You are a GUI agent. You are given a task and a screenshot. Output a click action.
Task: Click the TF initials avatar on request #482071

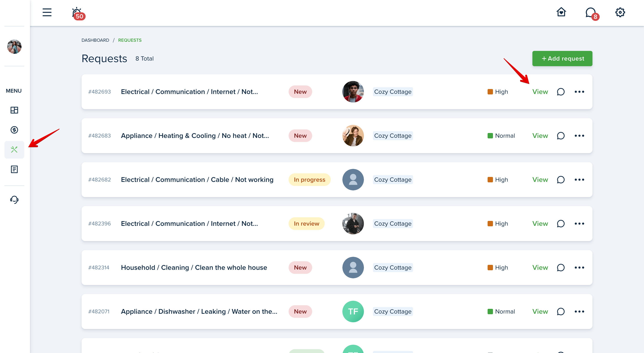353,312
